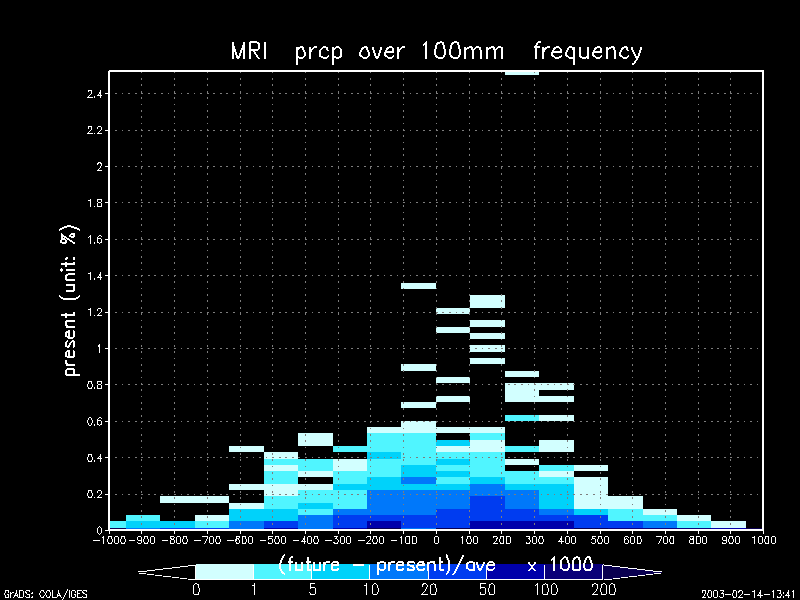Click the y-axis tick label 1
800x600 pixels.
(100, 348)
